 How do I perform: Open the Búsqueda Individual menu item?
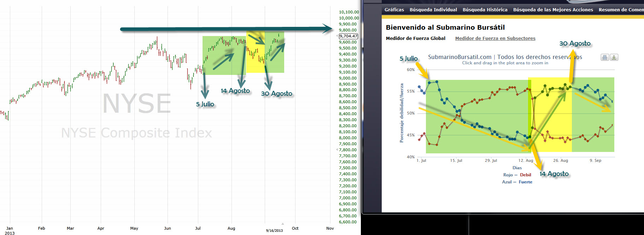pos(433,10)
